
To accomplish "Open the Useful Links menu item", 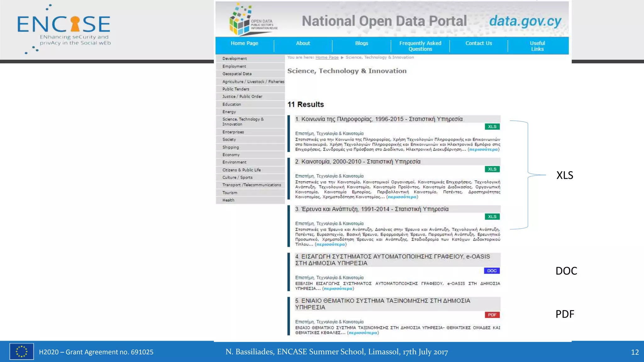I will (537, 46).
